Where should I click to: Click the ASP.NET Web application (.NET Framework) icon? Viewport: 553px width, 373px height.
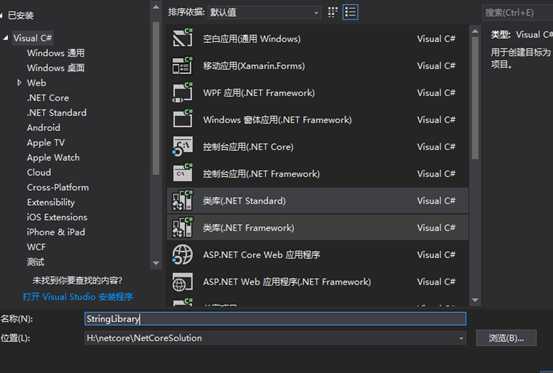coord(182,282)
